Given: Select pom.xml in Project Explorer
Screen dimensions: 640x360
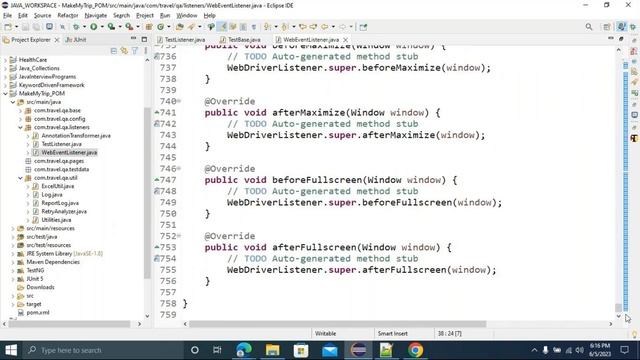Looking at the screenshot, I should (38, 313).
